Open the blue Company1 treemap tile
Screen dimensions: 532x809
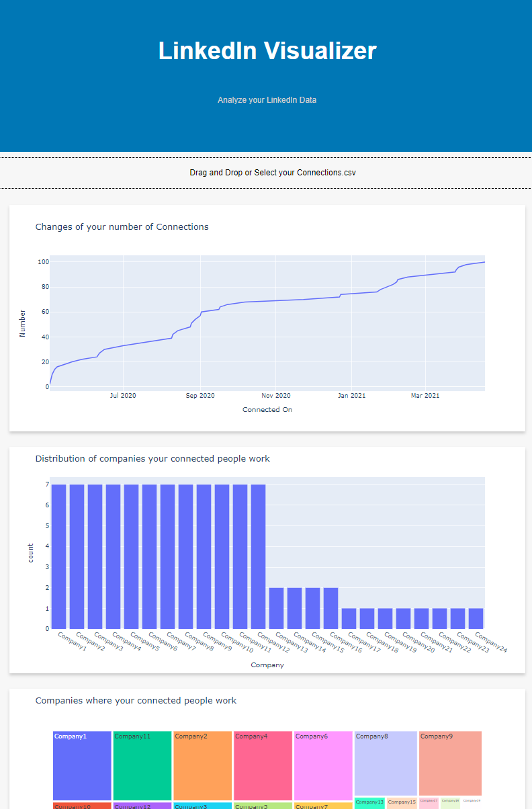(x=82, y=766)
